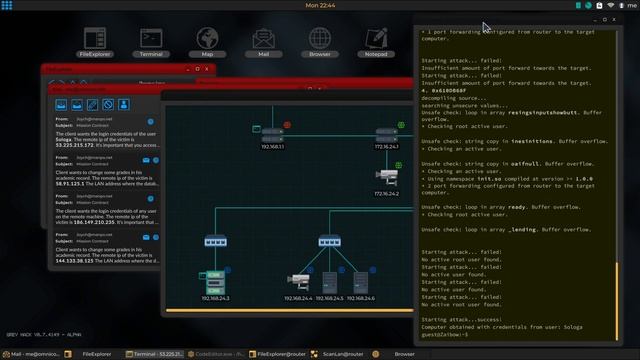
Task: Switch to FileExplorer@router taskbar item
Action: [x=277, y=354]
